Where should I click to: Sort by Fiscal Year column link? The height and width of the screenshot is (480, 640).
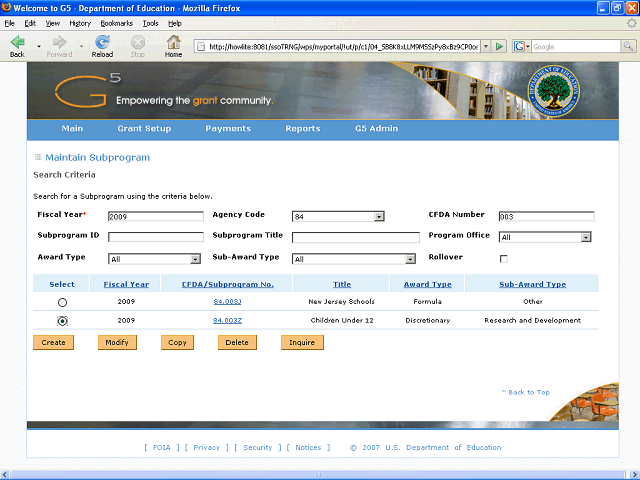(x=126, y=284)
